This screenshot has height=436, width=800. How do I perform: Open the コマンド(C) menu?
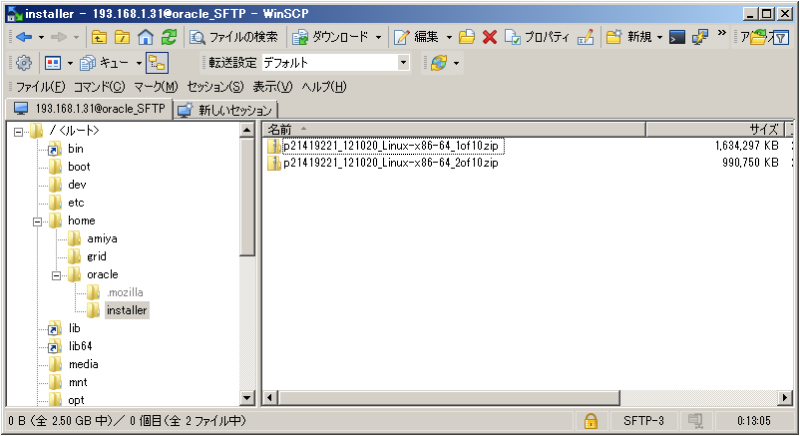pos(99,87)
